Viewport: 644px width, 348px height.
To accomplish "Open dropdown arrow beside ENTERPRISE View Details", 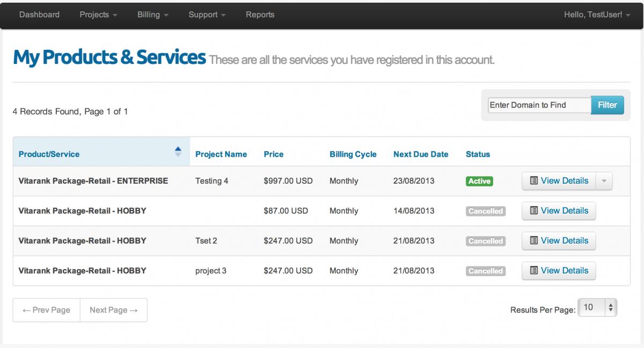I will [x=604, y=181].
